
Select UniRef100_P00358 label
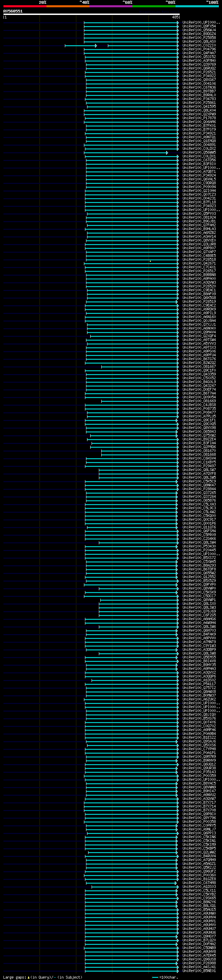[199, 821]
